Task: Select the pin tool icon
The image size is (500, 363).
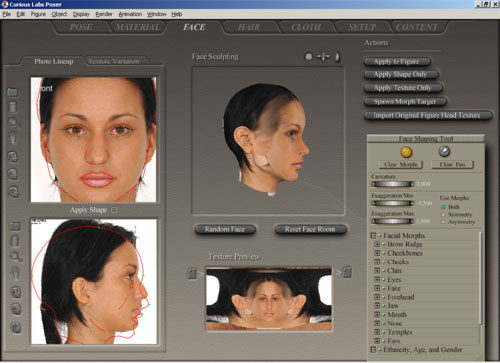Action: point(444,151)
